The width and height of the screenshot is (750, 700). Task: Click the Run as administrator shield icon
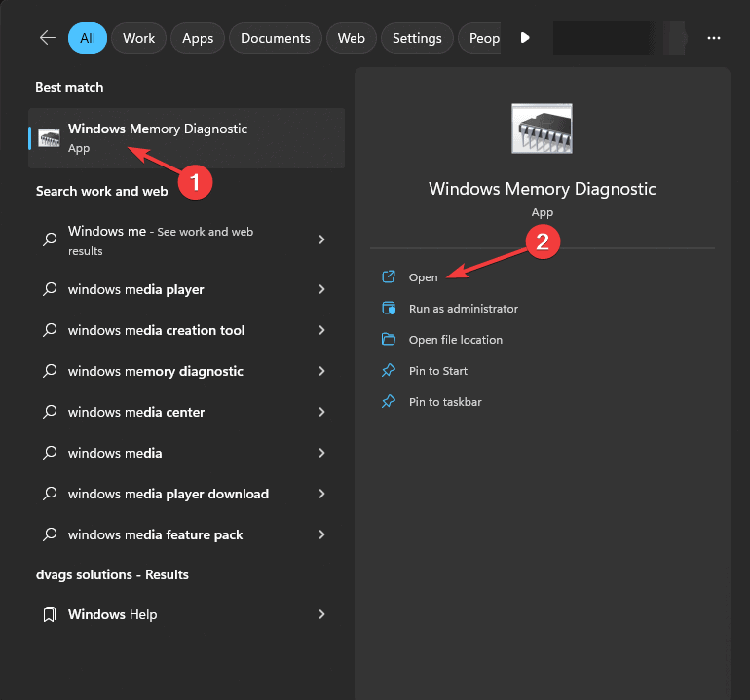[x=389, y=309]
